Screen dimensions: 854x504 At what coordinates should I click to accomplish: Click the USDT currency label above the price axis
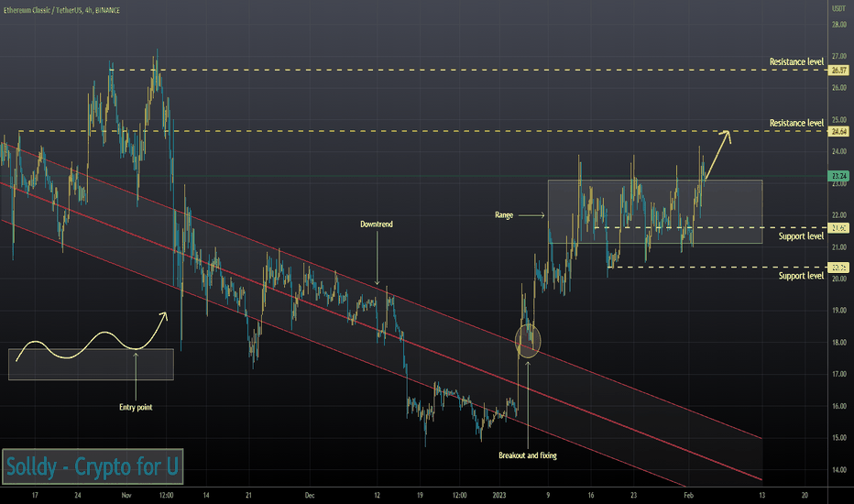[838, 8]
